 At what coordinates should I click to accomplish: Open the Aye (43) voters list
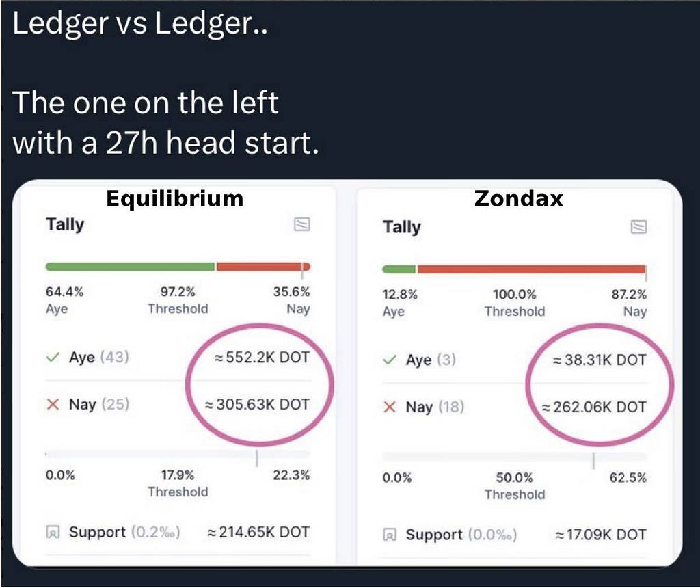pos(98,357)
